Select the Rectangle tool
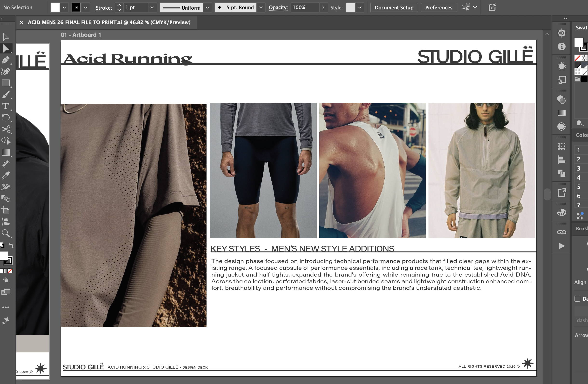Screen dimensions: 588x384 tap(6, 83)
